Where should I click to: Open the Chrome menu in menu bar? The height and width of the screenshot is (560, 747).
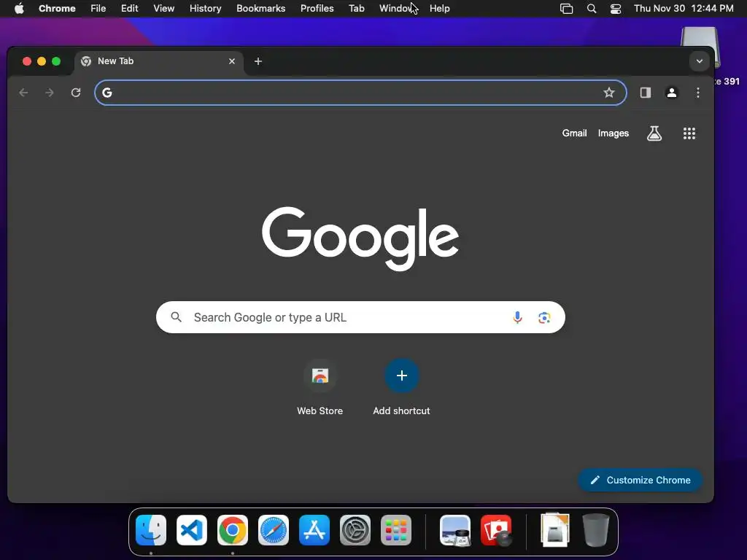(x=57, y=9)
